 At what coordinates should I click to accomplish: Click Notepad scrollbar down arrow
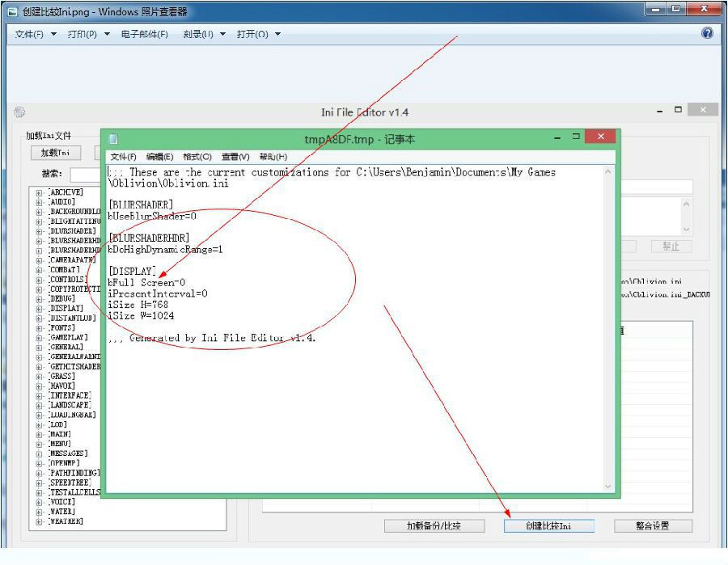(x=608, y=487)
